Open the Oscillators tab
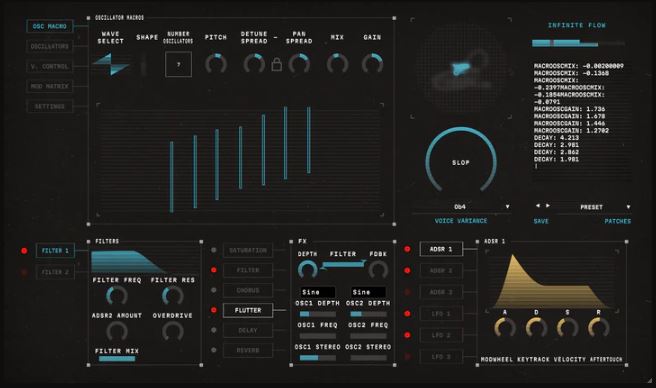 50,46
